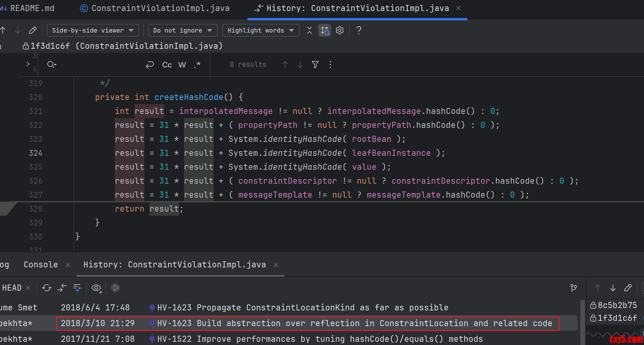
Task: Open the diff help question mark
Action: tap(359, 30)
